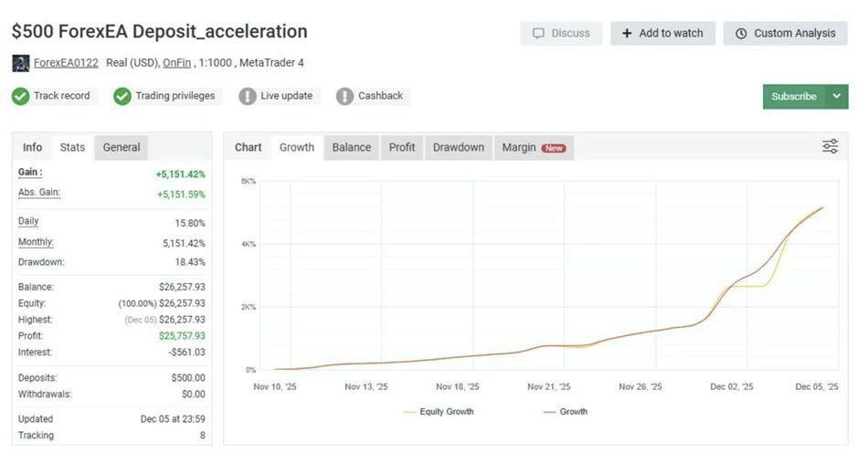Click the ForexEA0122 user avatar icon
Image resolution: width=868 pixels, height=453 pixels.
click(20, 63)
